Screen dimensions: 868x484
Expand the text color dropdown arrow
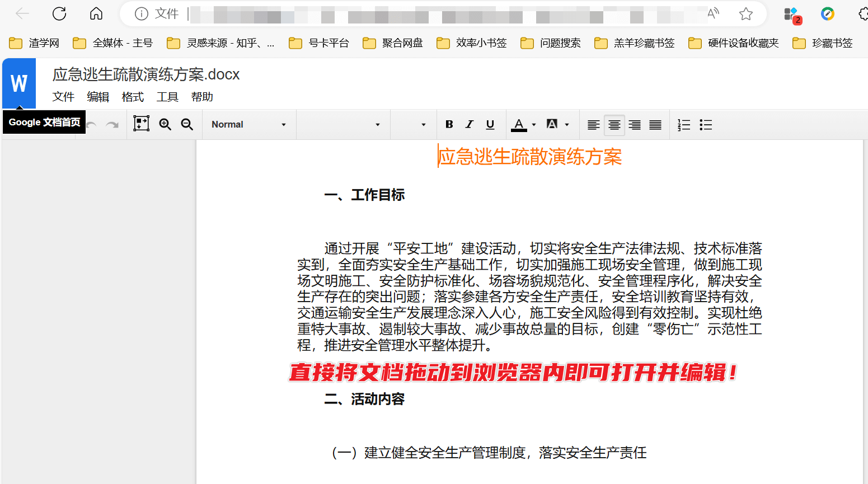coord(533,124)
